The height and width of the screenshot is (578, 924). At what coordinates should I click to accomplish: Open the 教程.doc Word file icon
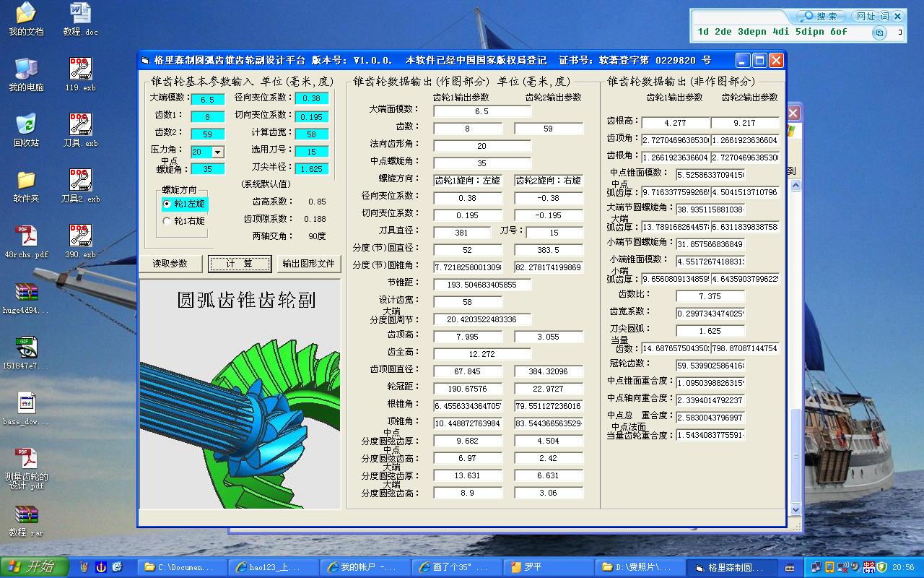pyautogui.click(x=80, y=19)
